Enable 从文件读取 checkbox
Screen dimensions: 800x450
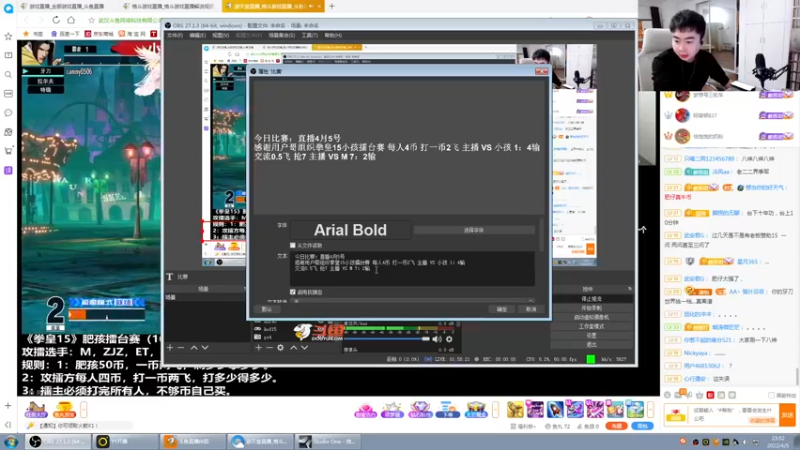point(293,245)
